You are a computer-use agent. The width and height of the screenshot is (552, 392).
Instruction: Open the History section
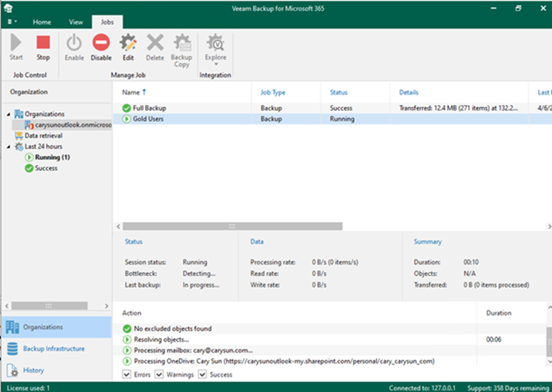[x=57, y=370]
